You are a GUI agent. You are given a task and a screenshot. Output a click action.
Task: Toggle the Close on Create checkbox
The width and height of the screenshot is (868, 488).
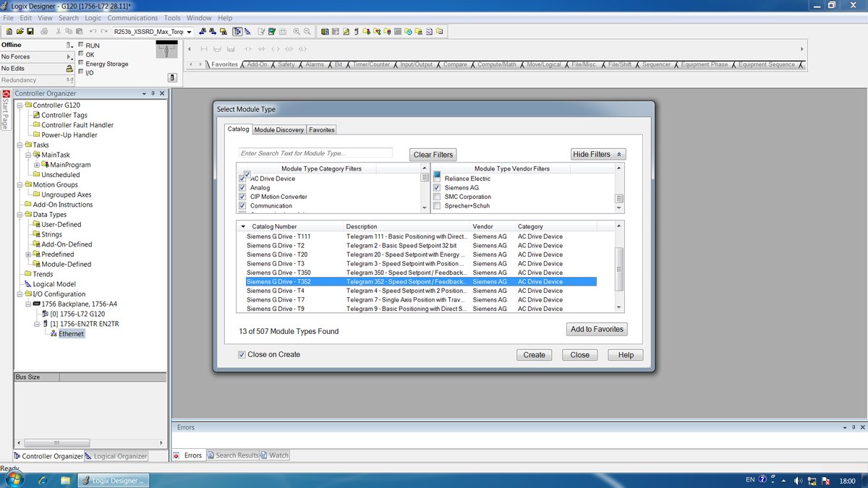(x=242, y=355)
